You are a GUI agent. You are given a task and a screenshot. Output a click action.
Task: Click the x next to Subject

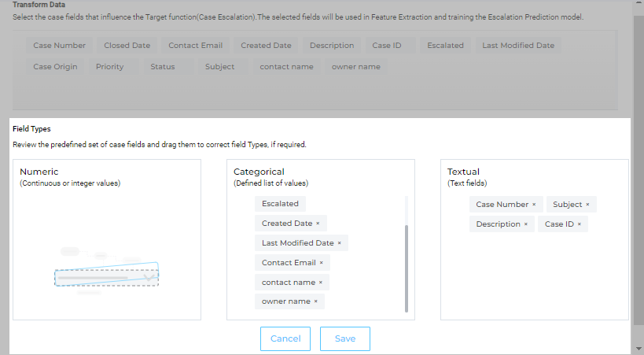click(x=587, y=205)
